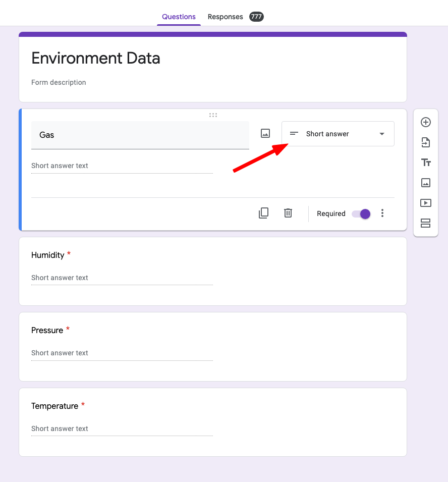Image resolution: width=448 pixels, height=482 pixels.
Task: Toggle the Required switch off
Action: pos(361,213)
